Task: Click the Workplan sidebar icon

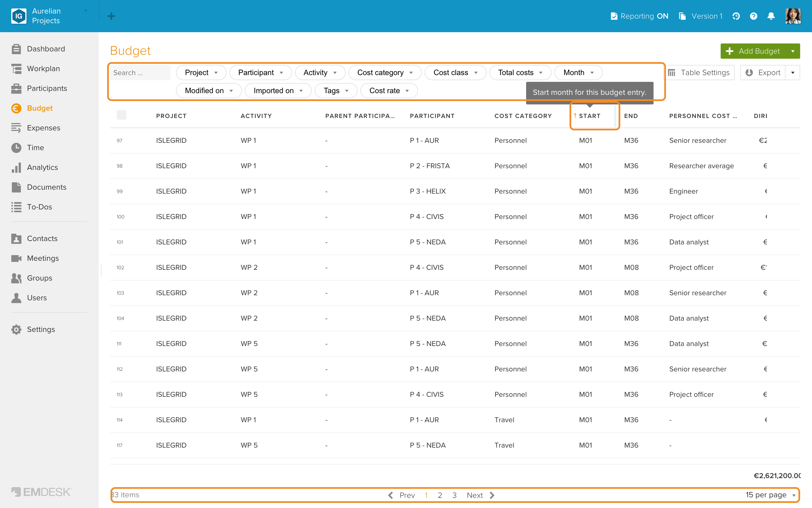Action: point(16,69)
